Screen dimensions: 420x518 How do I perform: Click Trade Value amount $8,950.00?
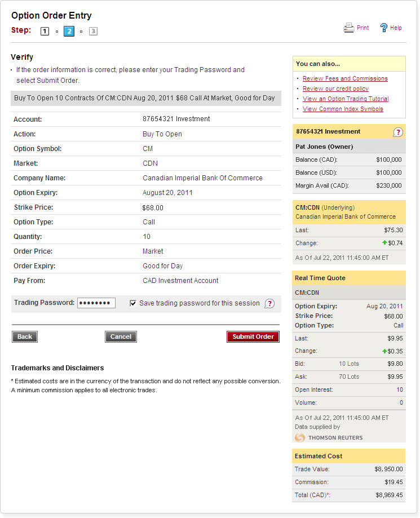pos(388,469)
